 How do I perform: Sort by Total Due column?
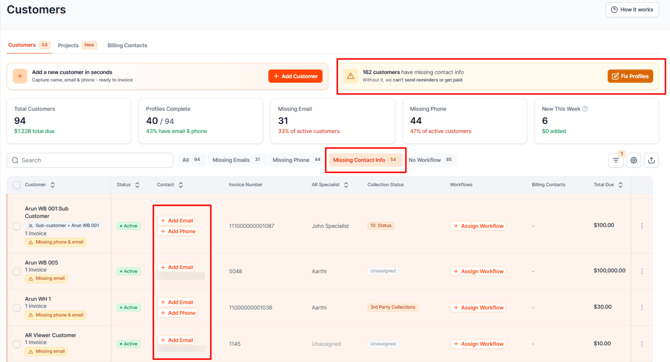tap(620, 185)
